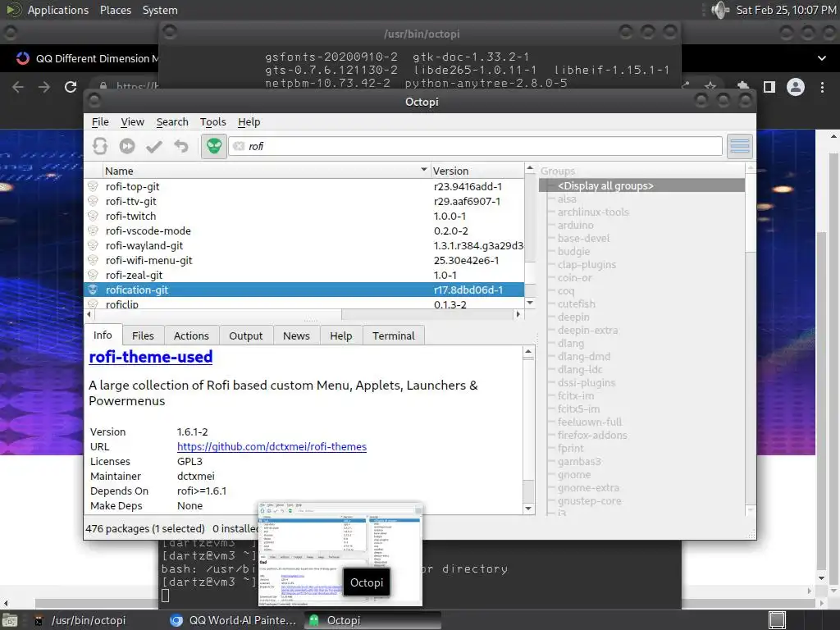Viewport: 840px width, 630px height.
Task: Click package icon of rofi-wayland-git row
Action: [x=94, y=245]
